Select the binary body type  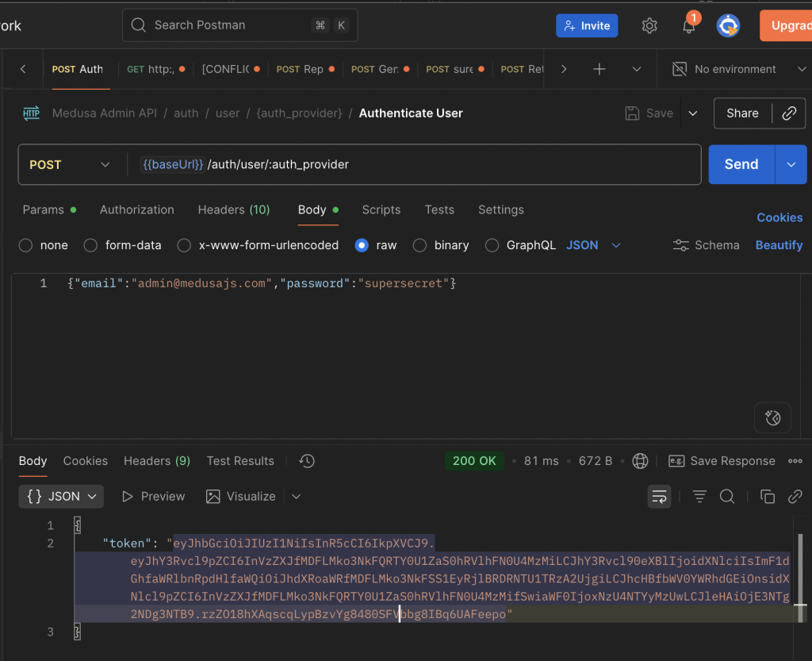[419, 245]
